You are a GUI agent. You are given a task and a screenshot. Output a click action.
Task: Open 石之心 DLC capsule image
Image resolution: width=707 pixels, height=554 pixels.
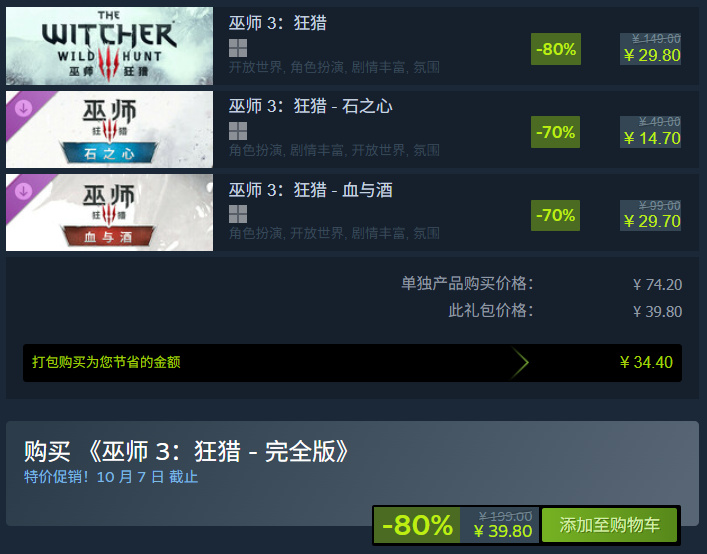pyautogui.click(x=109, y=129)
